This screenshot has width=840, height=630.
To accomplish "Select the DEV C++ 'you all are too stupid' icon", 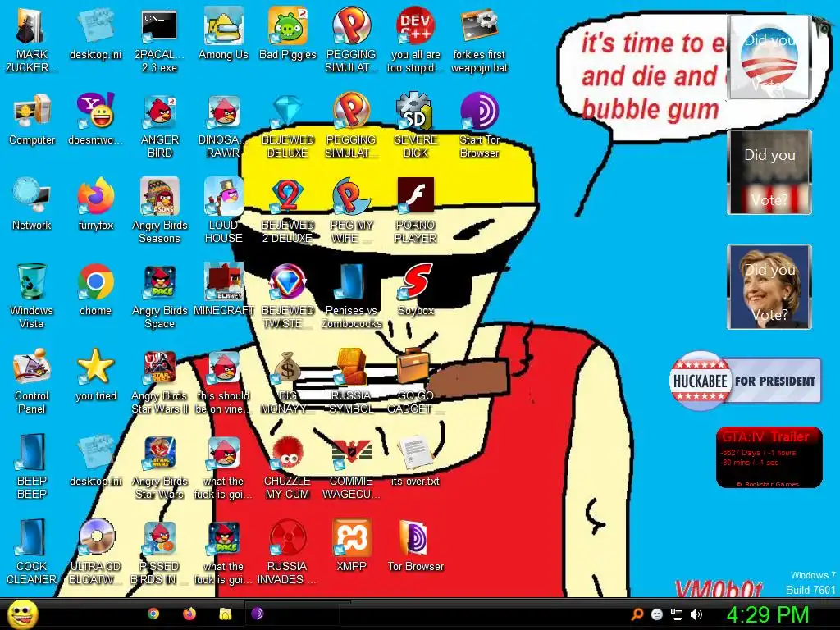I will (416, 40).
